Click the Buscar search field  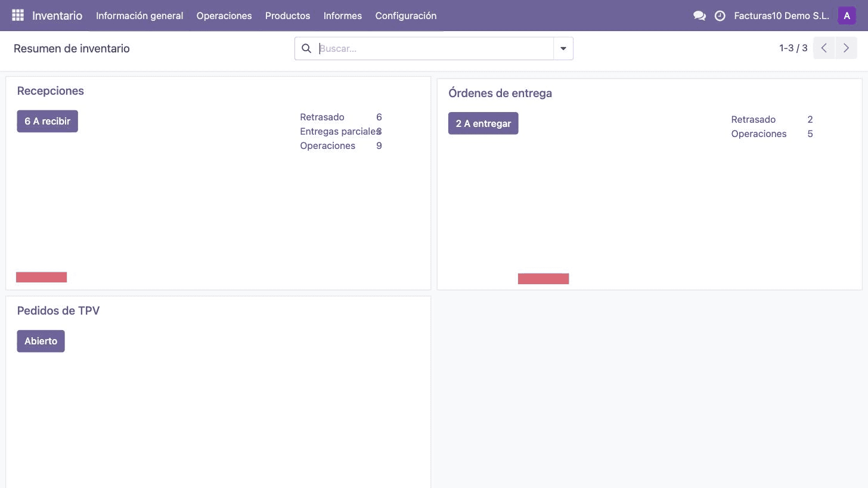[x=435, y=48]
